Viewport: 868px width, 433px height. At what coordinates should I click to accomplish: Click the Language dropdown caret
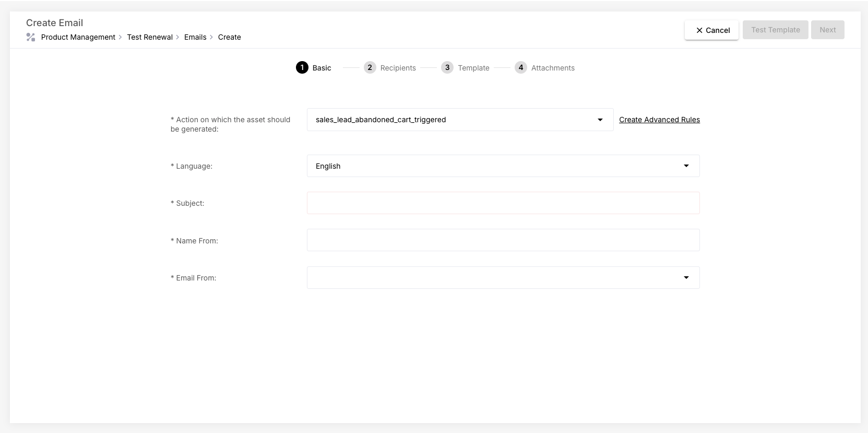coord(686,166)
